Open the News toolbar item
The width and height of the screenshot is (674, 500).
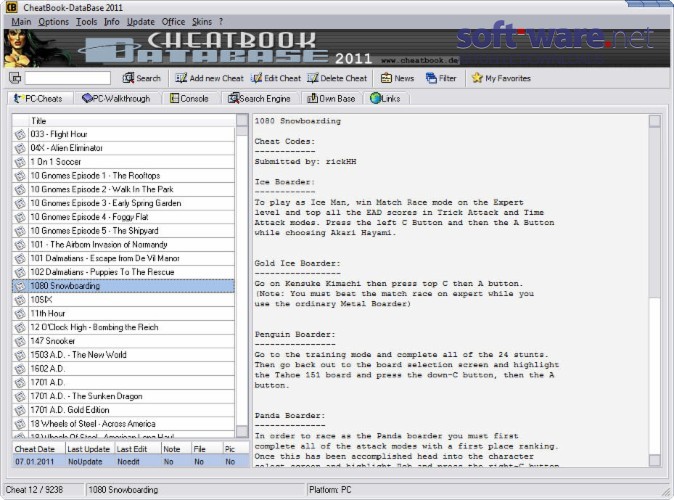pos(397,78)
